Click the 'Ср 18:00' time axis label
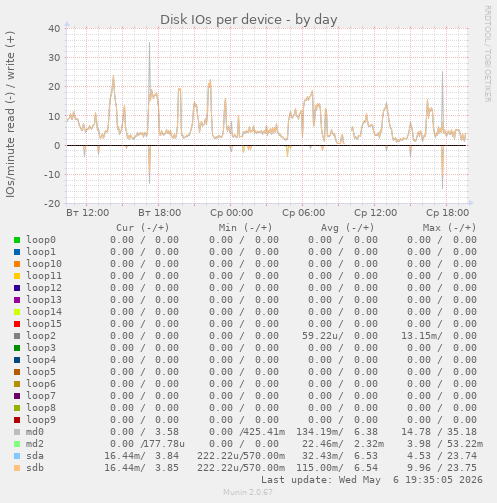The height and width of the screenshot is (503, 497). pyautogui.click(x=448, y=213)
